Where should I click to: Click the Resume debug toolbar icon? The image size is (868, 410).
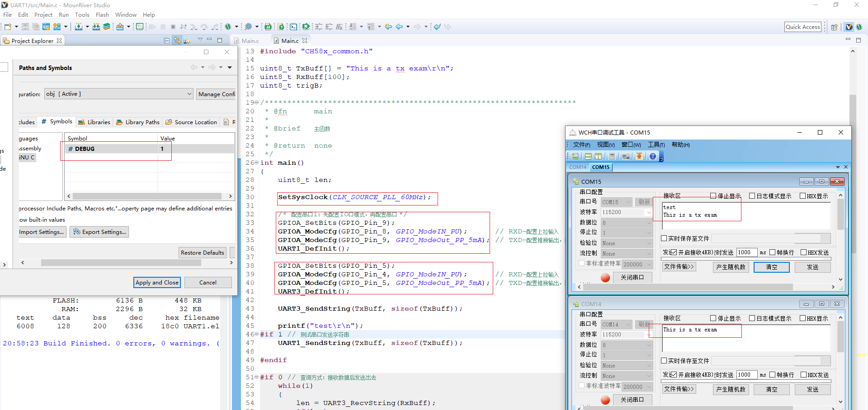coord(152,27)
